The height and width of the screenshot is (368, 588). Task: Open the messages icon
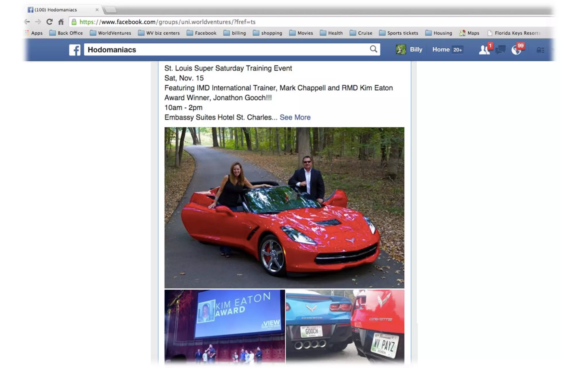coord(500,50)
